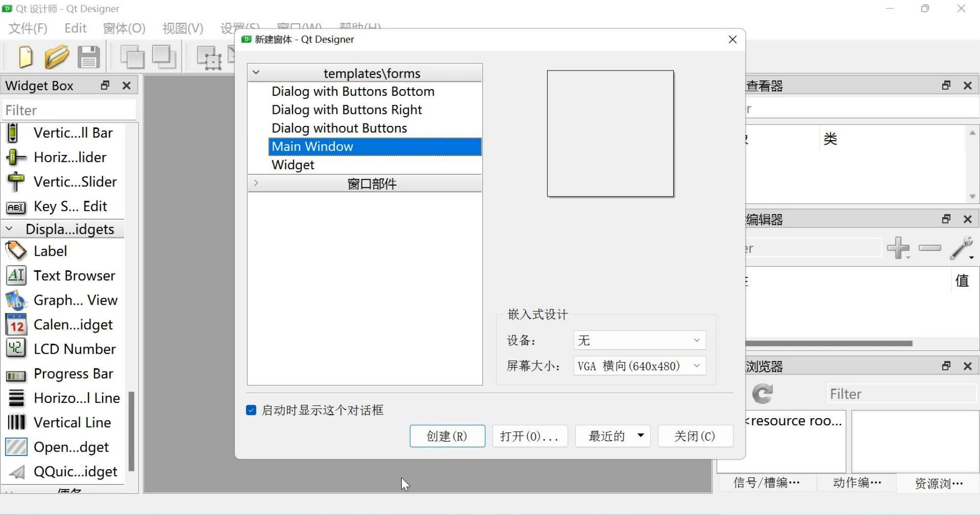Click the minus remove property icon
980x515 pixels.
click(929, 247)
